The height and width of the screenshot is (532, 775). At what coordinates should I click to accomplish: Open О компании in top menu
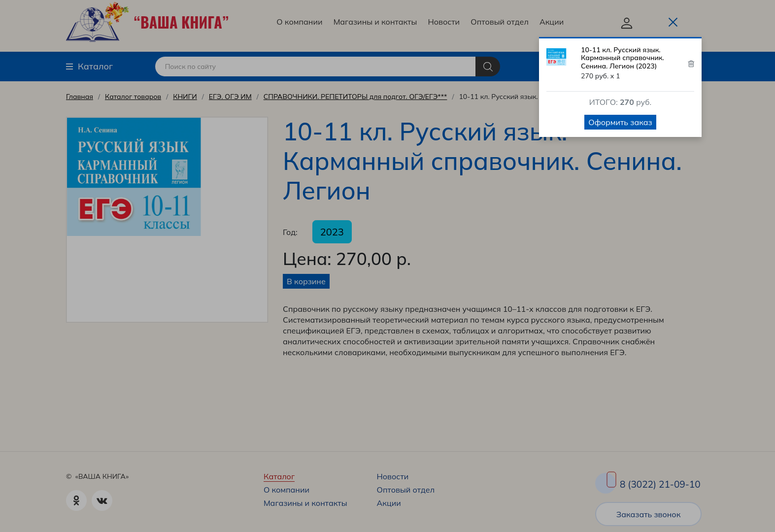tap(300, 22)
